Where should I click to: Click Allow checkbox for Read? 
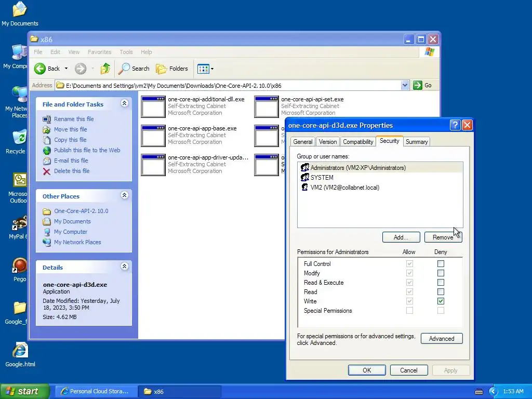(x=409, y=292)
